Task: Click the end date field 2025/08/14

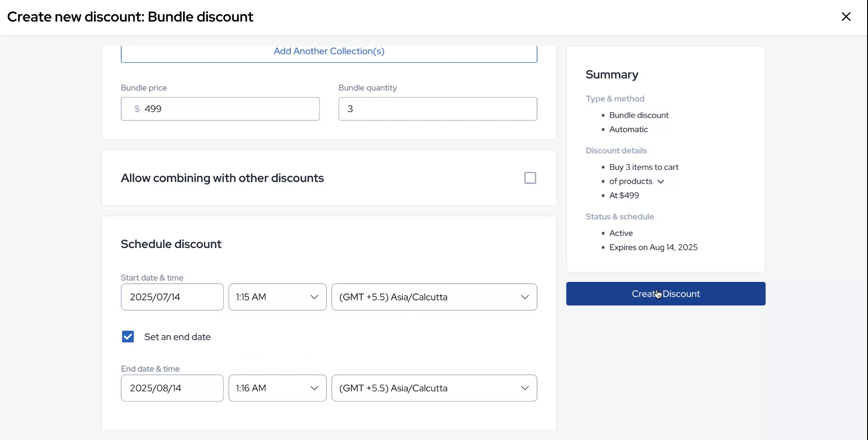Action: point(172,389)
